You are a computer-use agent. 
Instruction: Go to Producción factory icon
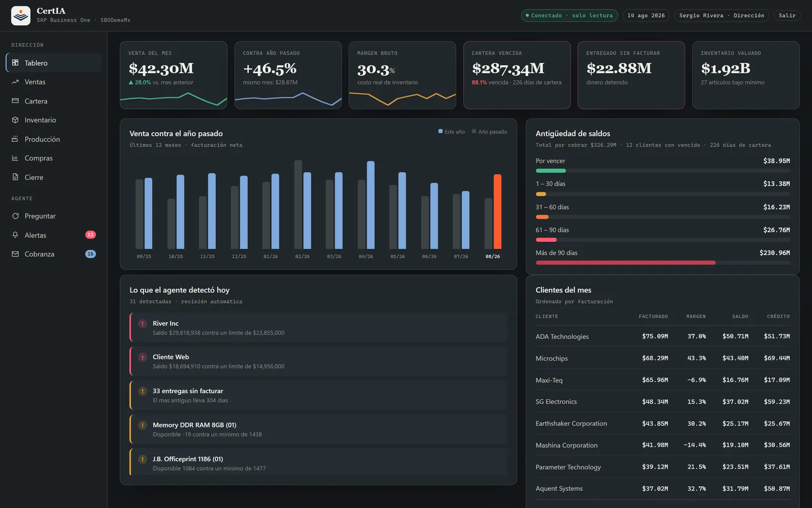click(x=15, y=139)
